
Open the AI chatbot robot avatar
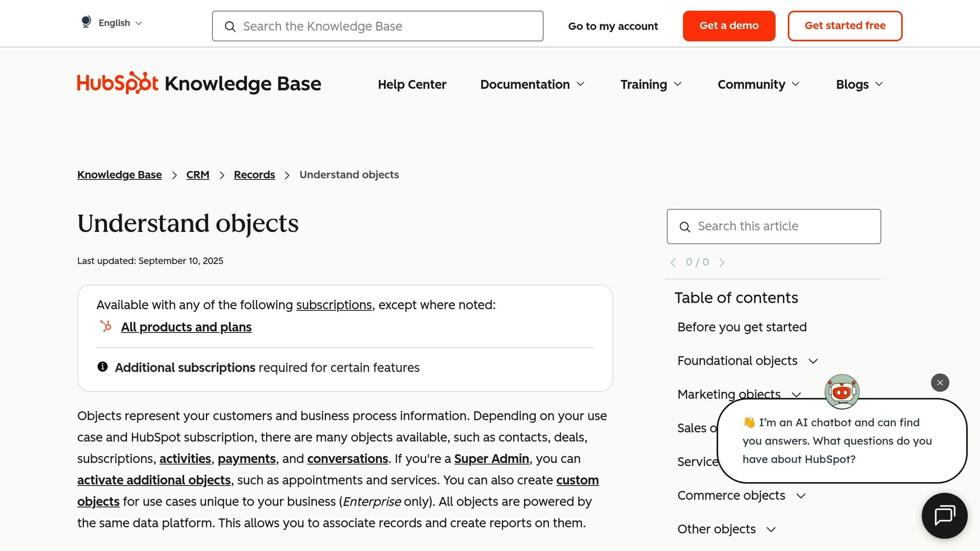click(842, 392)
